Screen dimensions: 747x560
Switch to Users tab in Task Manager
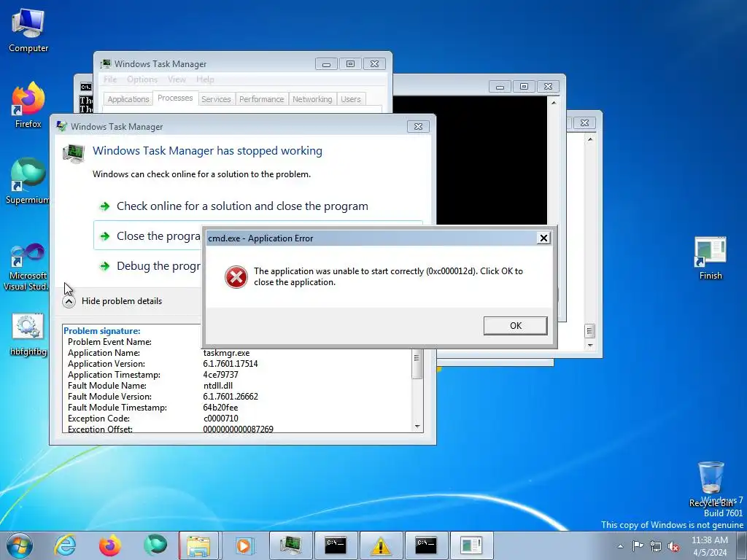tap(351, 99)
